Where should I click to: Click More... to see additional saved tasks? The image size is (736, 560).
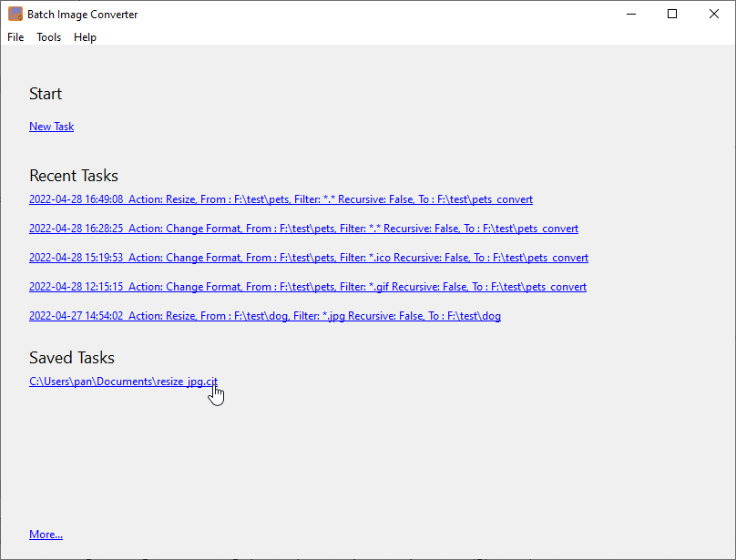46,534
